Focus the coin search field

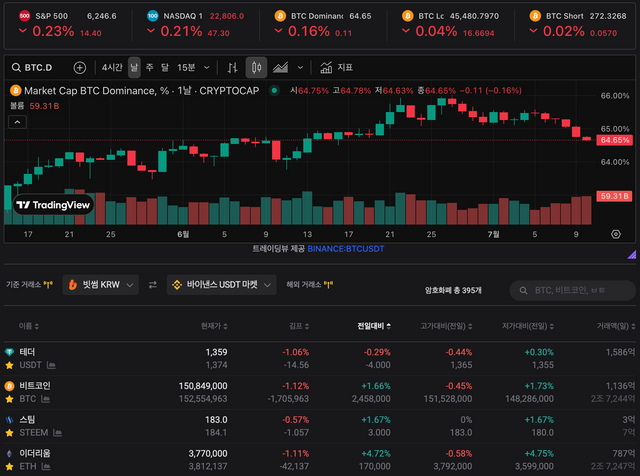(573, 290)
